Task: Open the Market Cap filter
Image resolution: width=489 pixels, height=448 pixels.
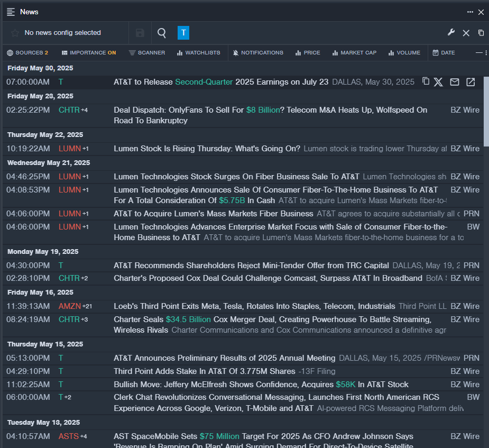Action: point(354,53)
